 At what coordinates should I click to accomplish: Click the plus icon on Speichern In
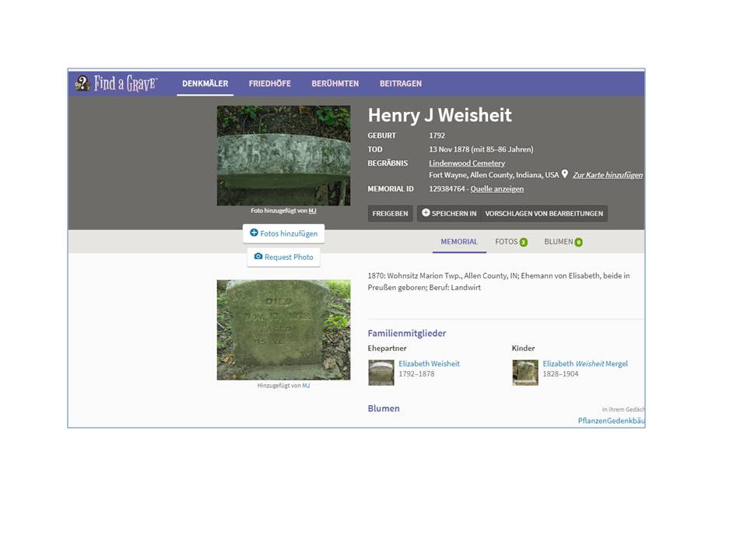coord(426,213)
